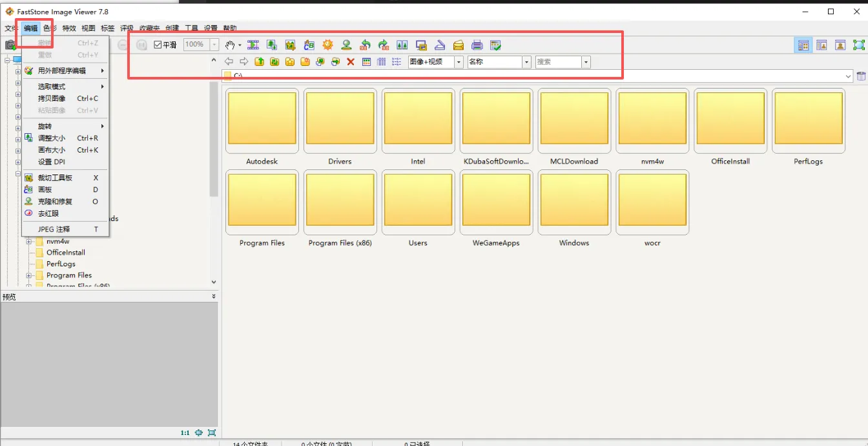Open the 名称 sort dropdown
This screenshot has height=446, width=868.
(526, 62)
